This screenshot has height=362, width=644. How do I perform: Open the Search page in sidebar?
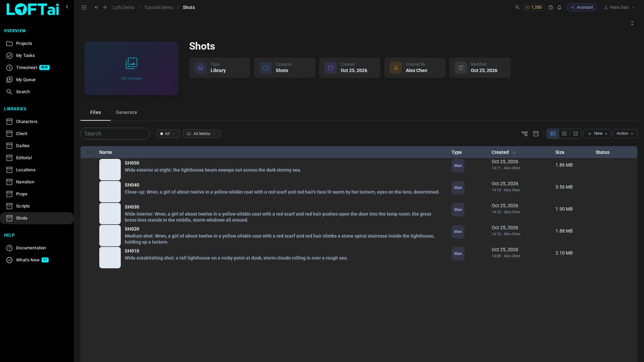[x=37, y=92]
